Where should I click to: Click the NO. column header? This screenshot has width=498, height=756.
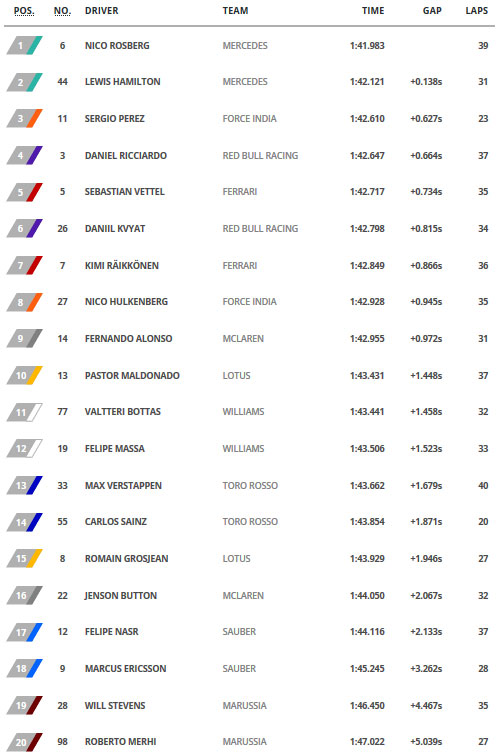[x=62, y=11]
